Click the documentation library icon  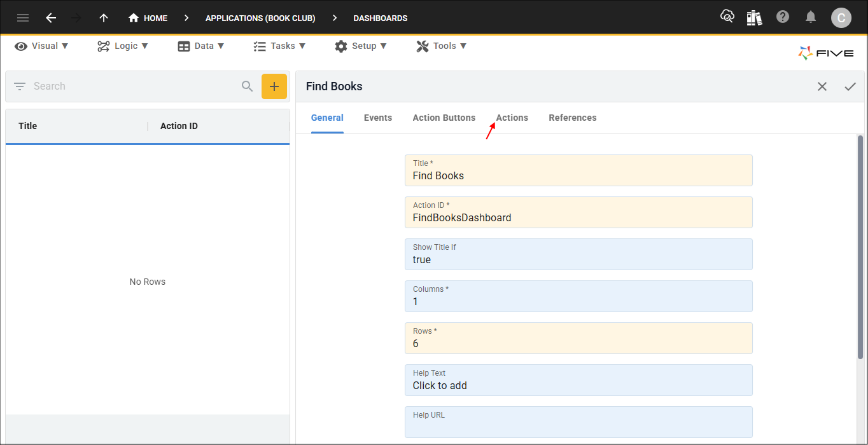point(754,17)
